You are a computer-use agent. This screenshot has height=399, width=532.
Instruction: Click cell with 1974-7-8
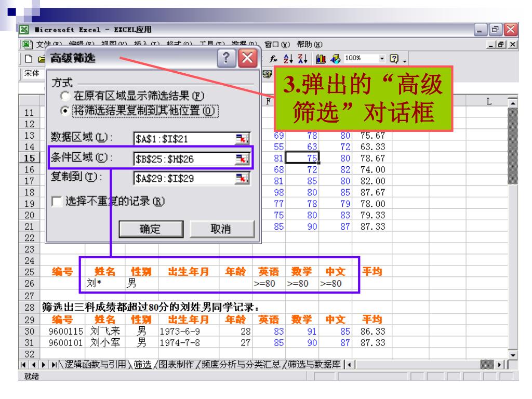click(189, 343)
